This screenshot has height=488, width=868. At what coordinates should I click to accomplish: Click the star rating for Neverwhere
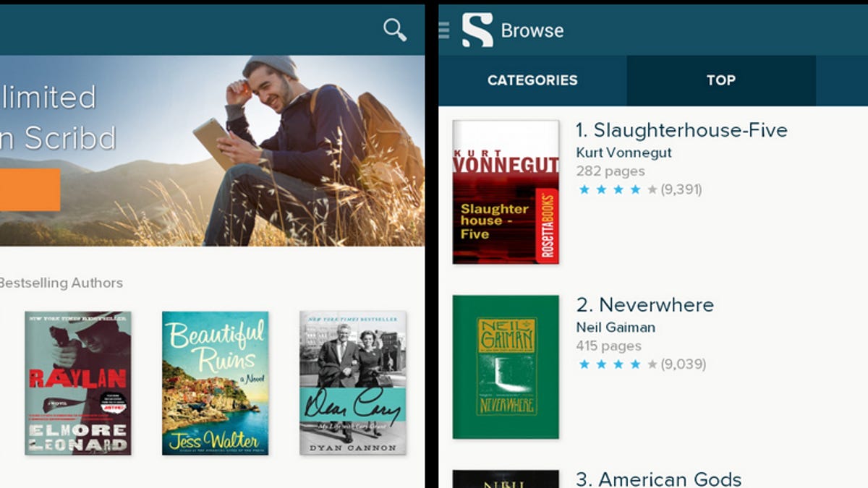(642, 364)
